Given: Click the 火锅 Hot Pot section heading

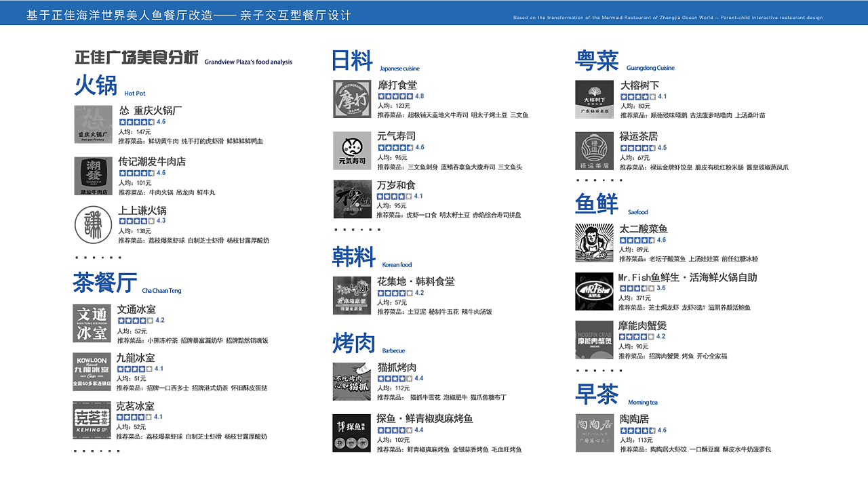Looking at the screenshot, I should pyautogui.click(x=96, y=86).
